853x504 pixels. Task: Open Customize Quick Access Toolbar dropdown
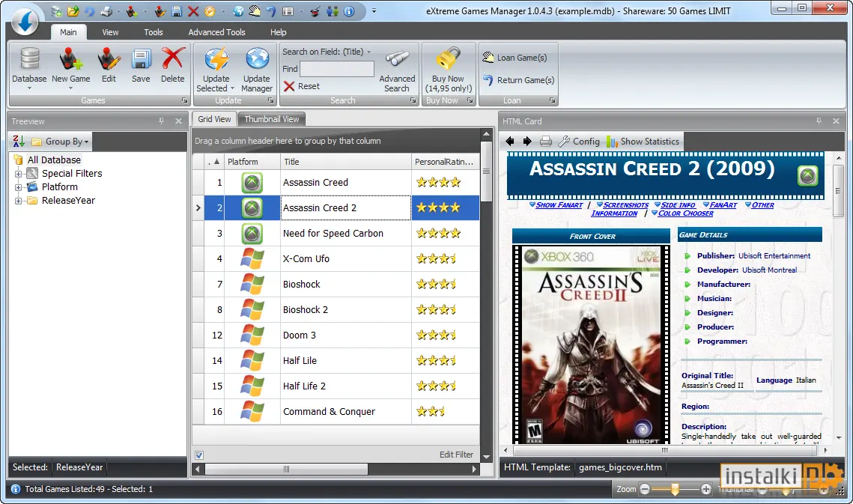click(x=374, y=11)
